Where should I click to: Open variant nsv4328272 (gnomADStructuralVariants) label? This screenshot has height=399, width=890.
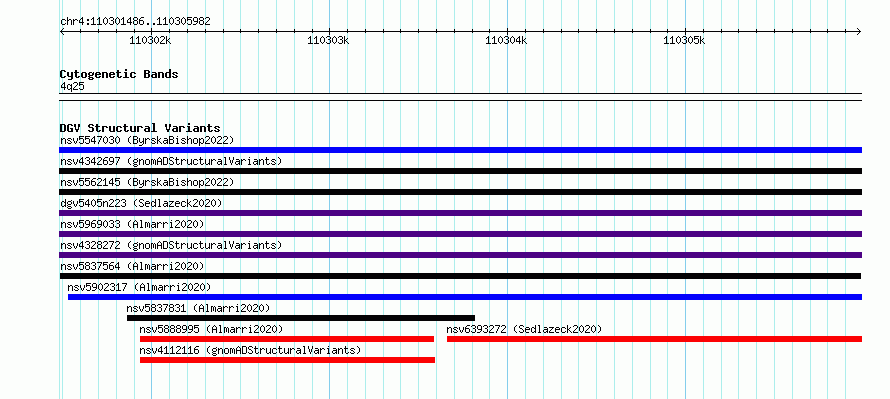(x=171, y=245)
